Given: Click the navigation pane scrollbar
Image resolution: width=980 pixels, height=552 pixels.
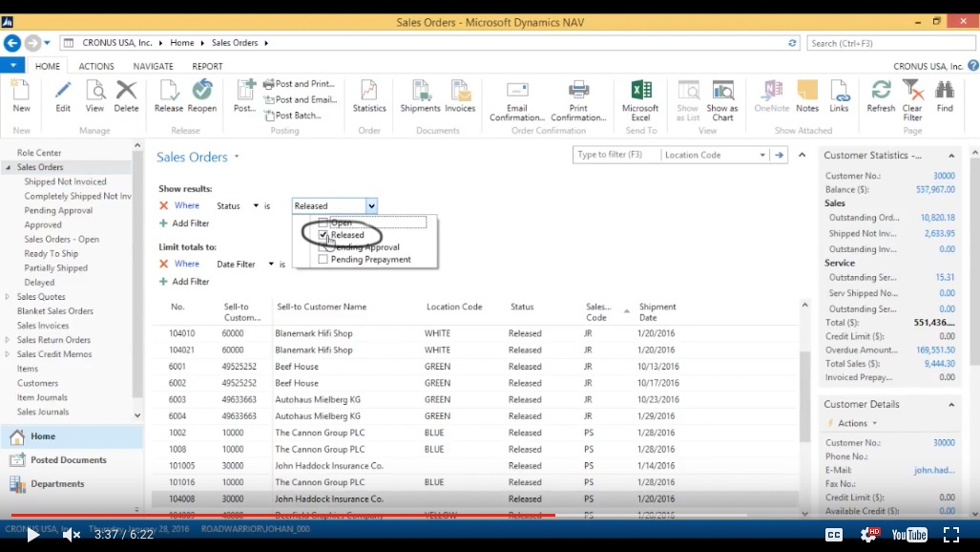Looking at the screenshot, I should coord(137,272).
